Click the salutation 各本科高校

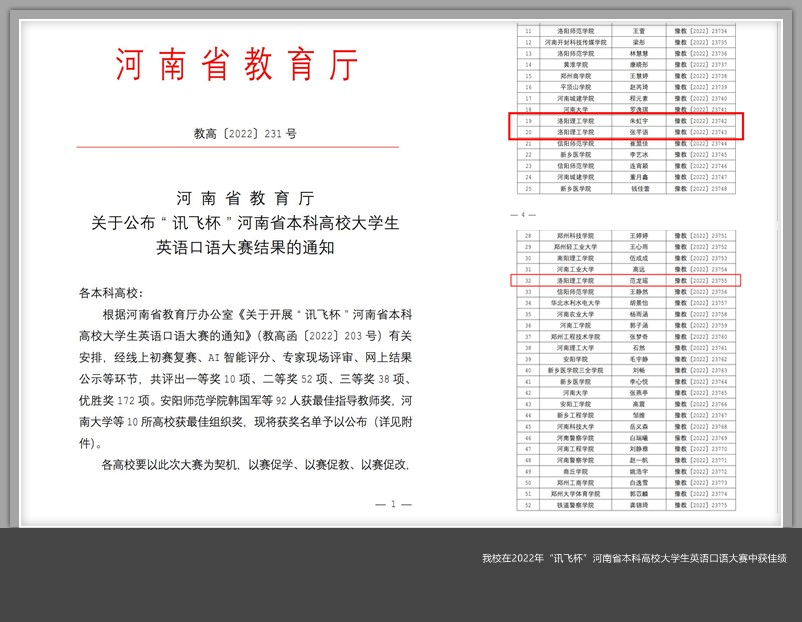tap(111, 293)
